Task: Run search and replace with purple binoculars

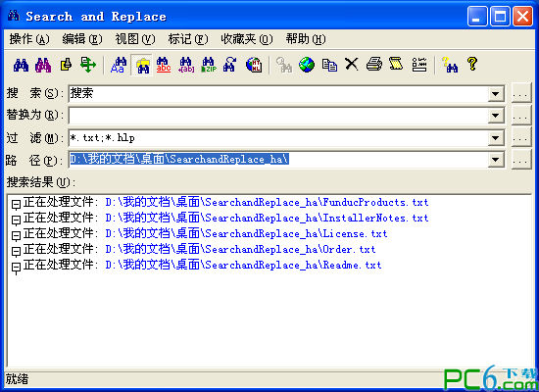Action: pos(43,65)
